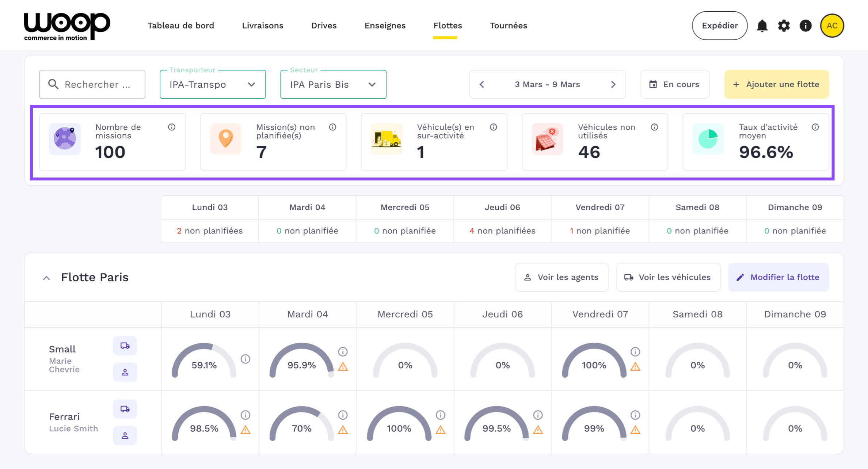The image size is (868, 469).
Task: Click info icon on Taux d'activité moyen card
Action: pos(815,127)
